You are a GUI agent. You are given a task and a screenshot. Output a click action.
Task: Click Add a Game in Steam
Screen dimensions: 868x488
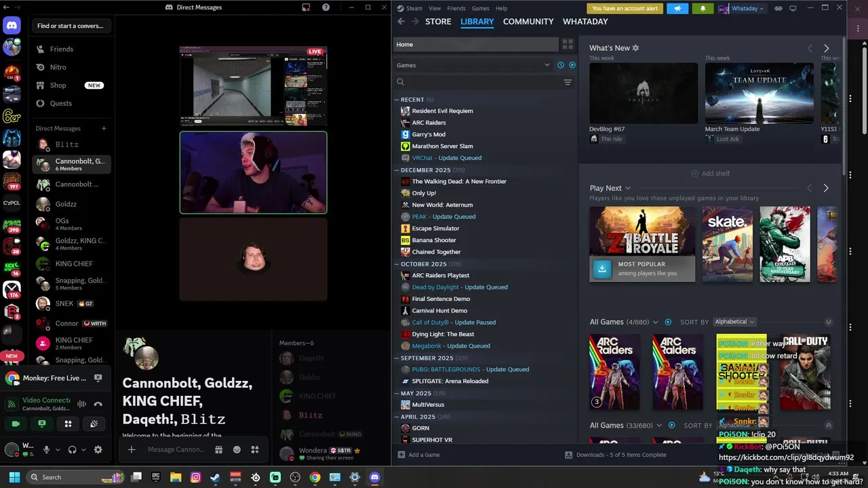[x=418, y=455]
